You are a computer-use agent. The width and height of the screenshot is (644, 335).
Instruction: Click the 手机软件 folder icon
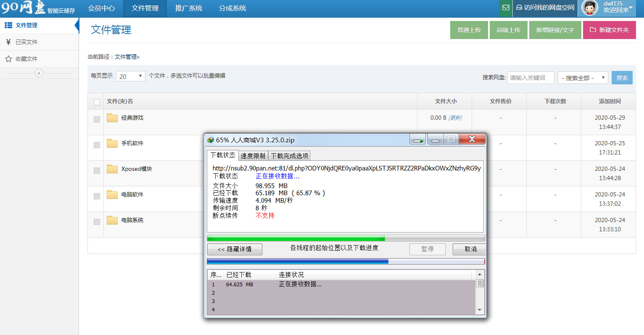(x=112, y=143)
